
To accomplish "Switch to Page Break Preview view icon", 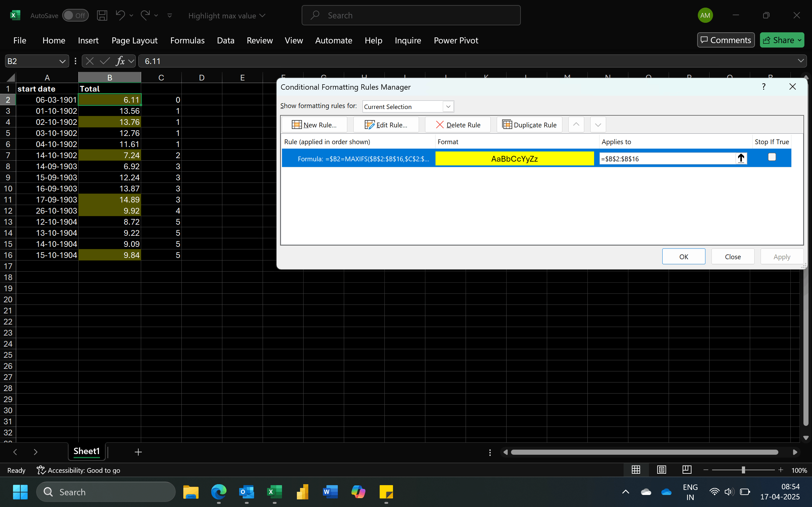I will click(687, 470).
